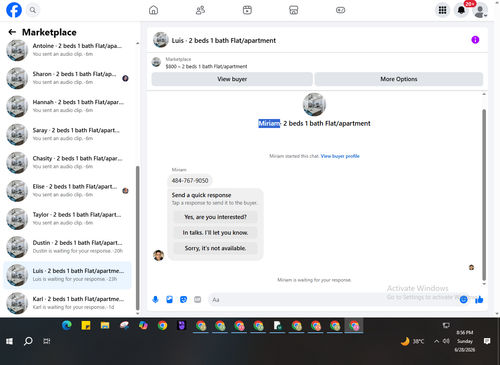Send quick reply 'In talks. I'll let you know.'

point(215,233)
